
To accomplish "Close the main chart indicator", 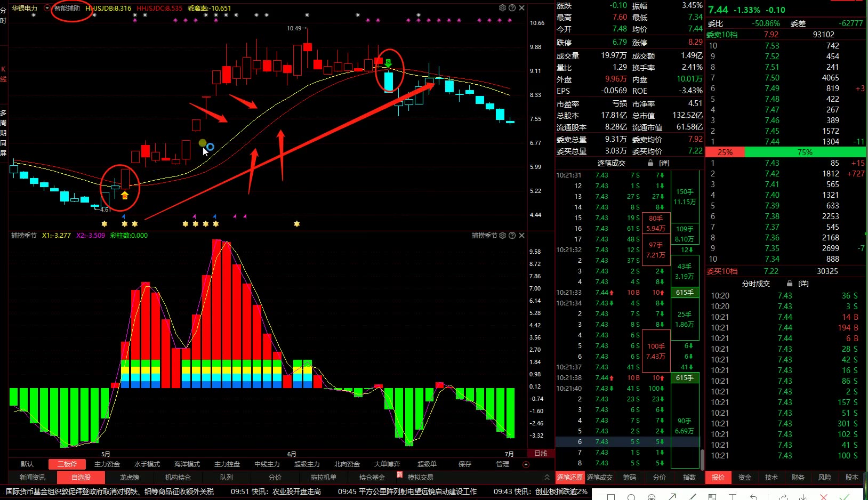I will tap(521, 8).
